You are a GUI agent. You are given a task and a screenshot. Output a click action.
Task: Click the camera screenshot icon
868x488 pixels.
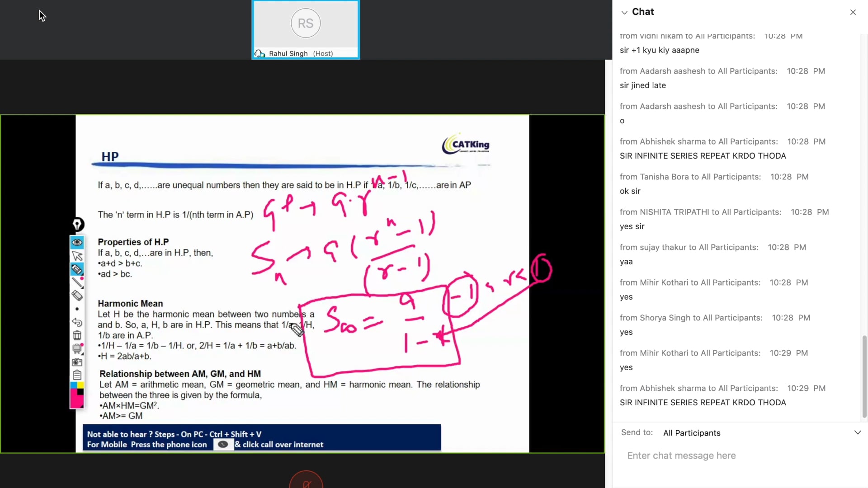click(77, 362)
